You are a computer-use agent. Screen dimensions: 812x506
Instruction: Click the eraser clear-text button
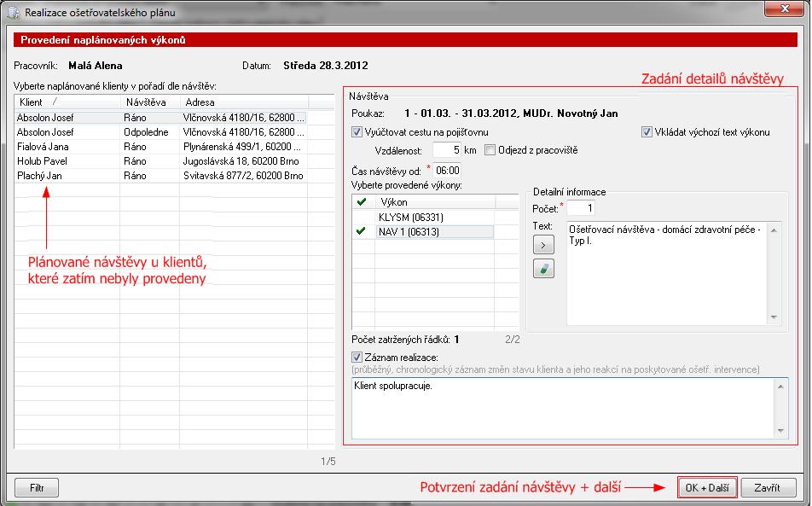coord(543,269)
